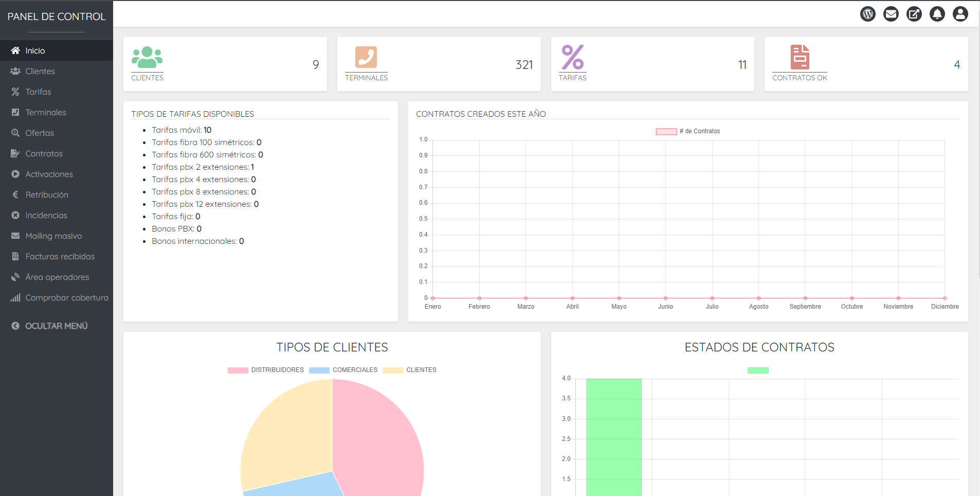Open Retribución in sidebar

pyautogui.click(x=57, y=194)
